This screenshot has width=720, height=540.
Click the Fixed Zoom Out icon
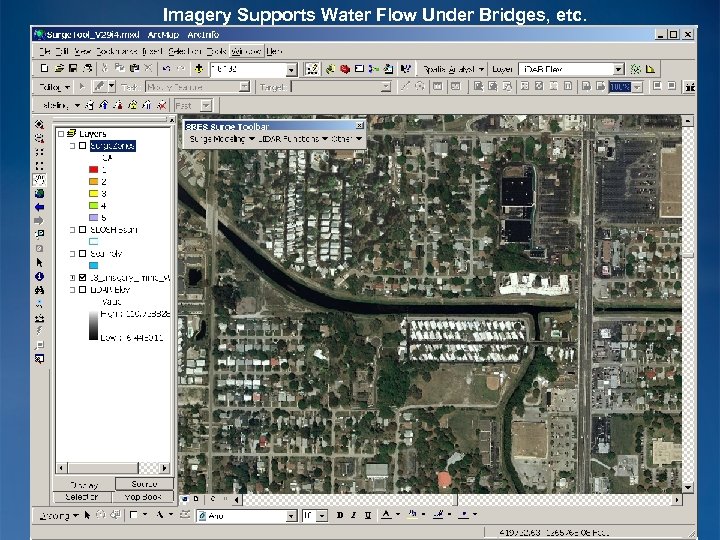39,166
